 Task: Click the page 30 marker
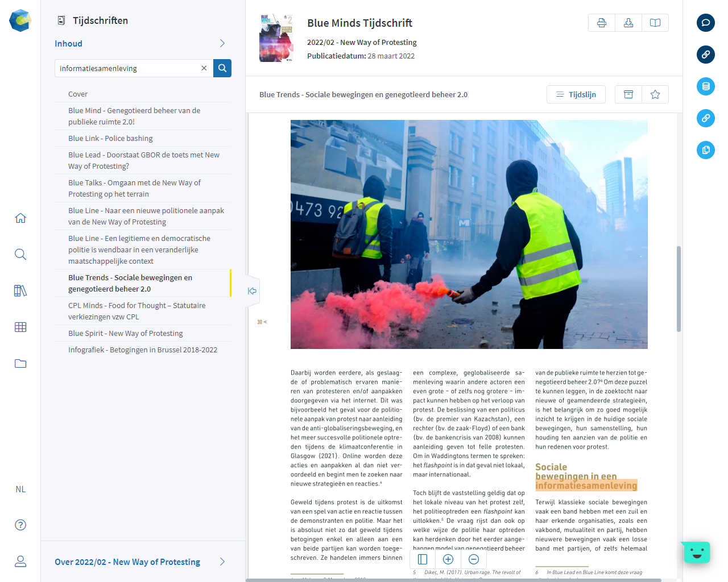click(x=262, y=322)
